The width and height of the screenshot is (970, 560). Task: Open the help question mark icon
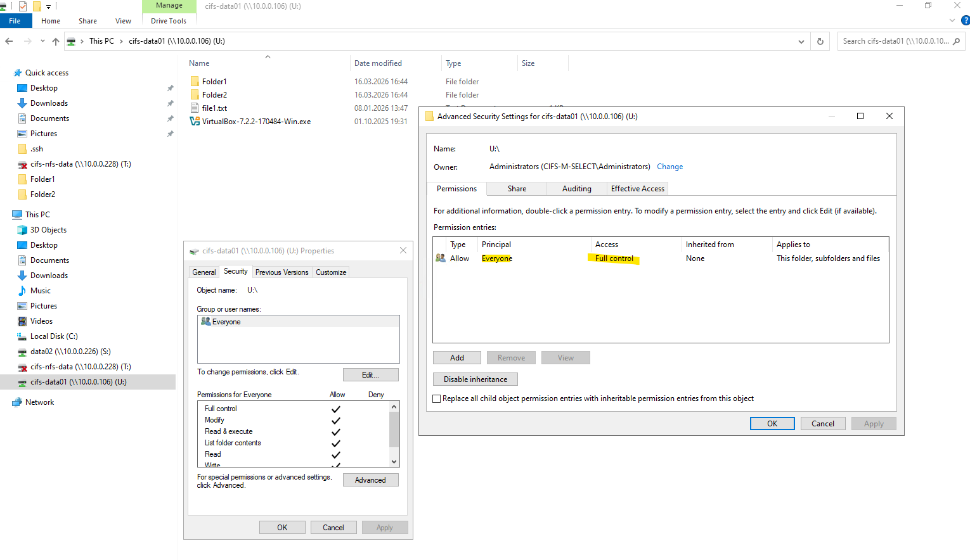[x=965, y=20]
